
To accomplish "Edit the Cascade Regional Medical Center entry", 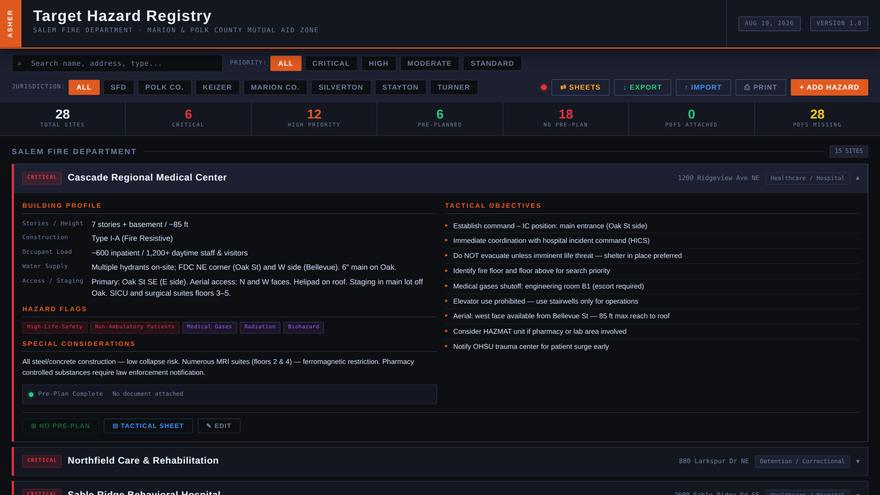I will point(219,426).
